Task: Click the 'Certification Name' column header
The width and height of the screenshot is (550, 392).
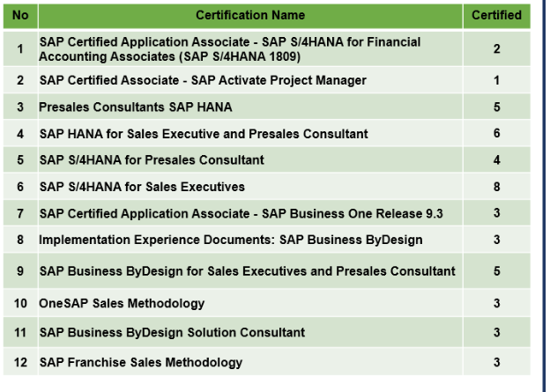Action: point(249,15)
